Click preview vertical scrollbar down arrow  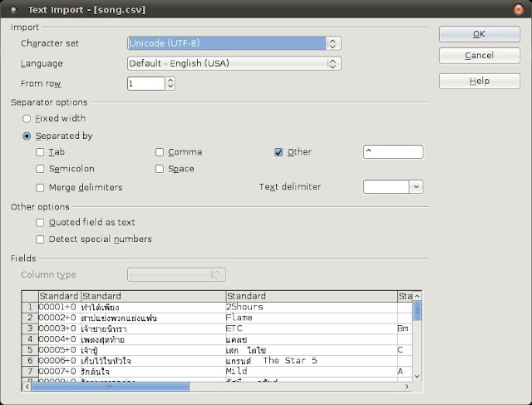tap(417, 377)
